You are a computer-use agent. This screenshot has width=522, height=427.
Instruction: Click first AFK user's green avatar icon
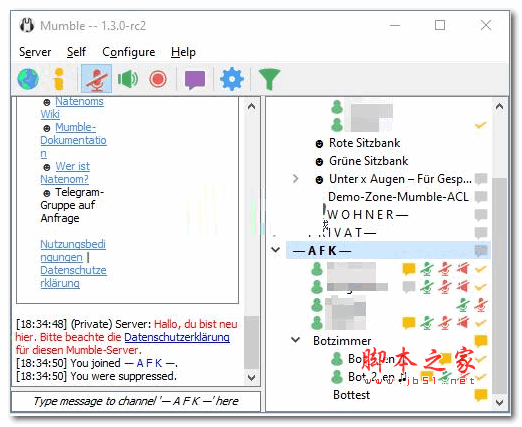click(x=317, y=269)
